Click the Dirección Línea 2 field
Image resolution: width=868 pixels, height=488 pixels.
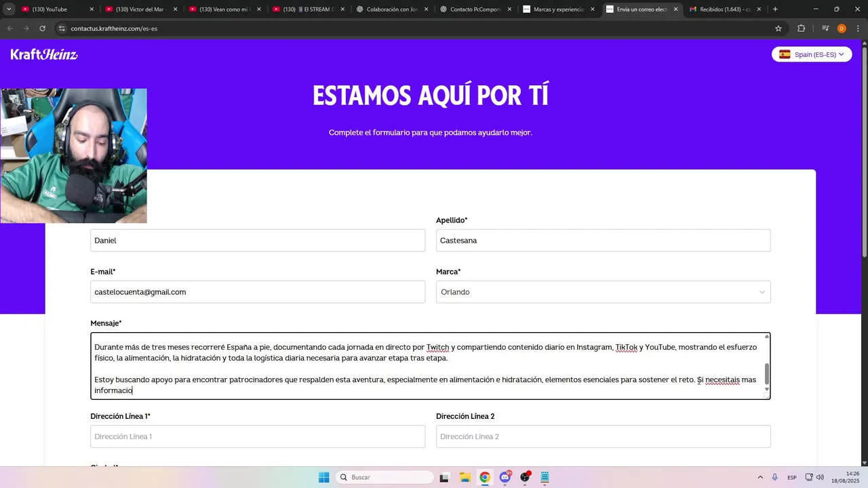tap(604, 436)
